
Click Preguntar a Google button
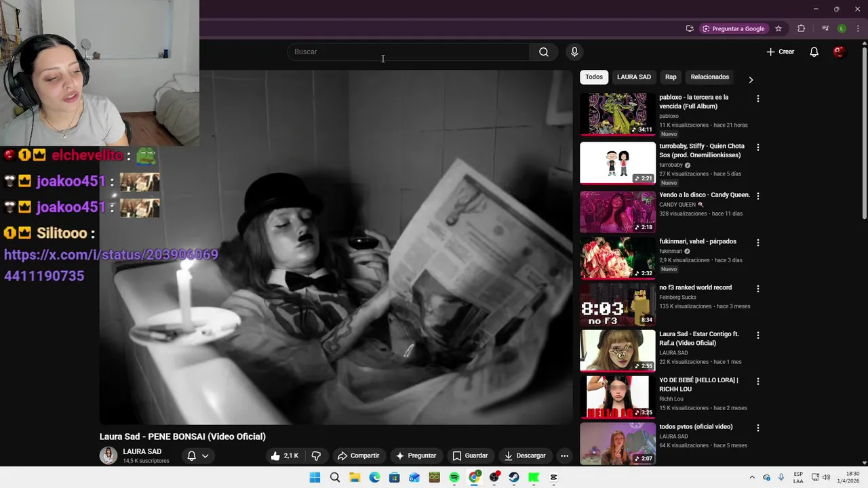(x=733, y=28)
